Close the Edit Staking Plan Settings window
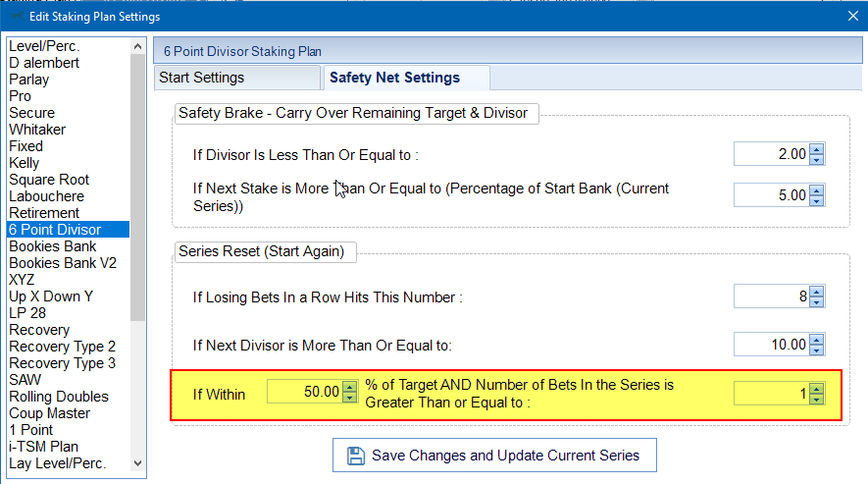The image size is (868, 484). pyautogui.click(x=850, y=16)
